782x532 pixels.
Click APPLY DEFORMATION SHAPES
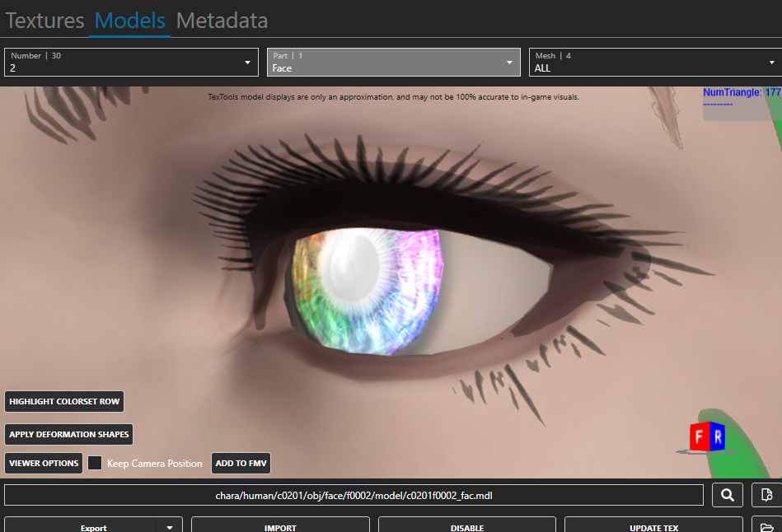(x=68, y=434)
